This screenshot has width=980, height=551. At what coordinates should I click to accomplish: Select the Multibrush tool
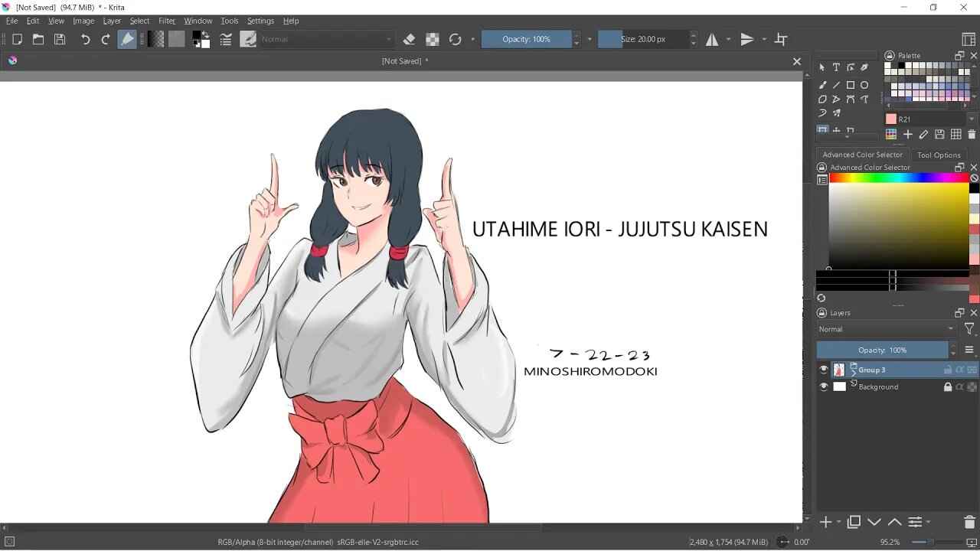[x=836, y=113]
